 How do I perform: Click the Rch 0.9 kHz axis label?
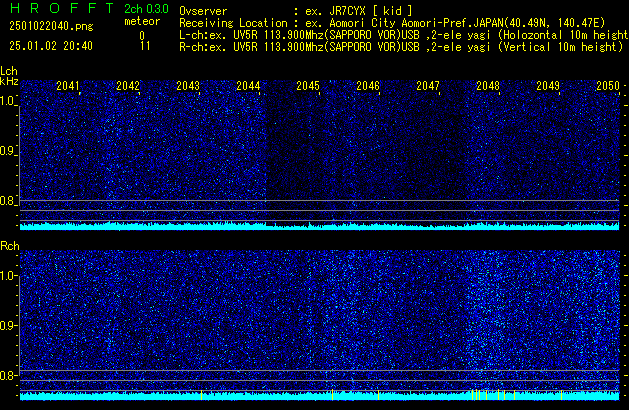[x=8, y=325]
